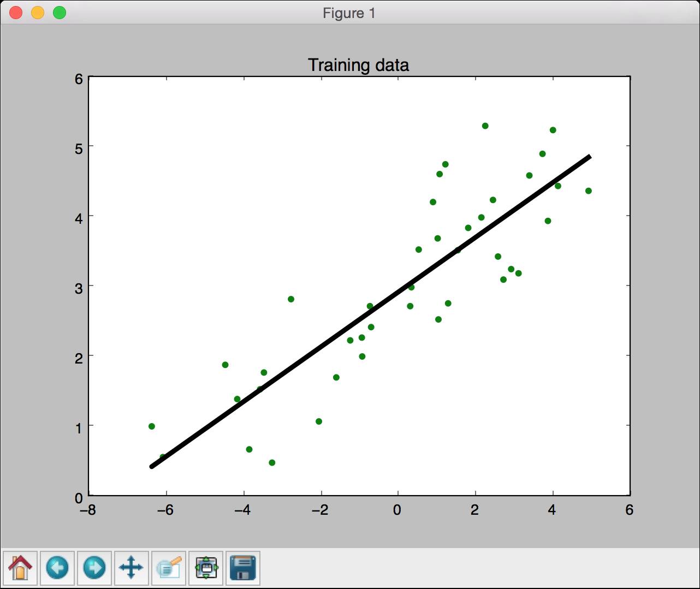Save the figure with the floppy disk icon
Image resolution: width=700 pixels, height=589 pixels.
point(243,568)
